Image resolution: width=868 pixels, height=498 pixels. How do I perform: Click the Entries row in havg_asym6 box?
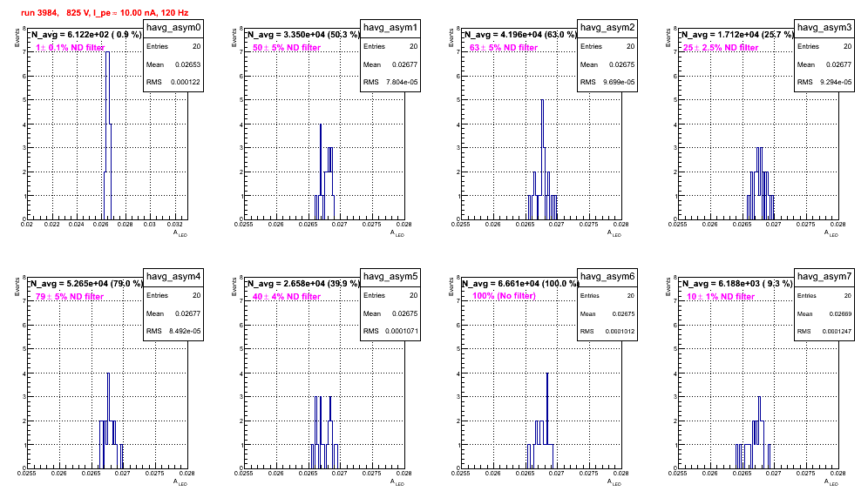point(607,295)
